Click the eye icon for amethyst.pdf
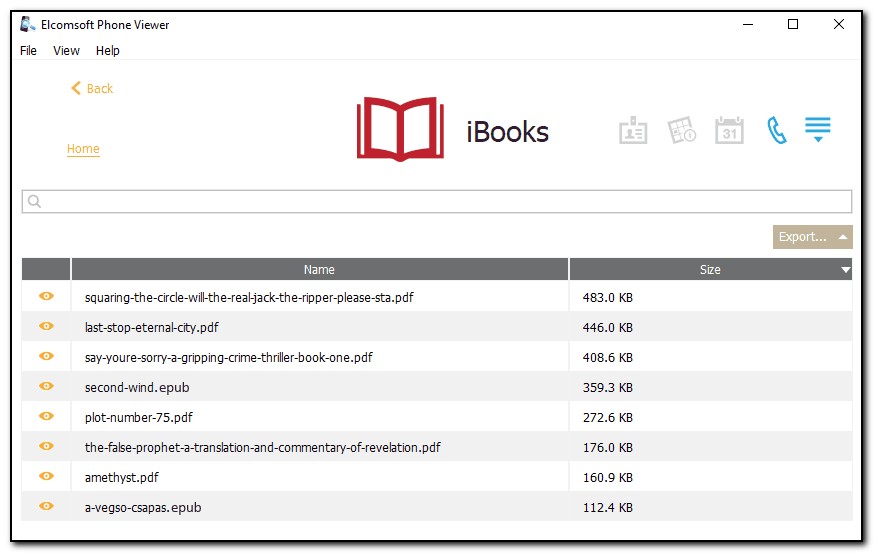 [46, 477]
